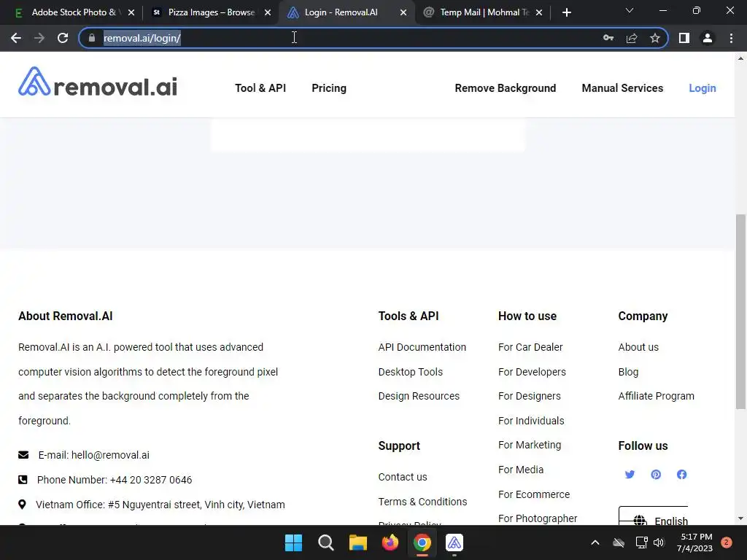View site lock information icon

[x=92, y=38]
